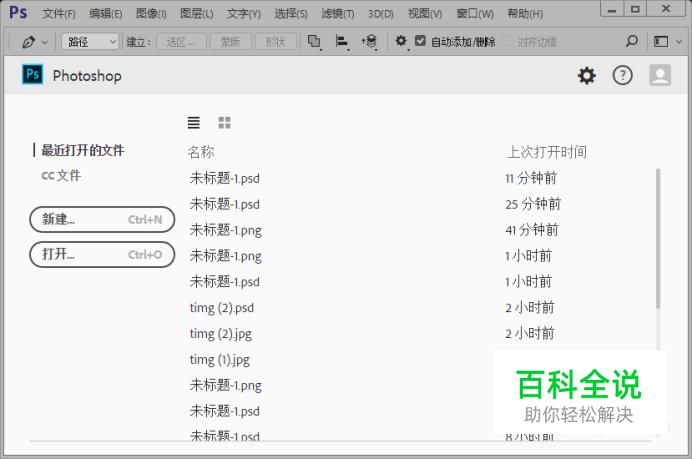Open the path mode dropdown (路径)

pos(90,42)
